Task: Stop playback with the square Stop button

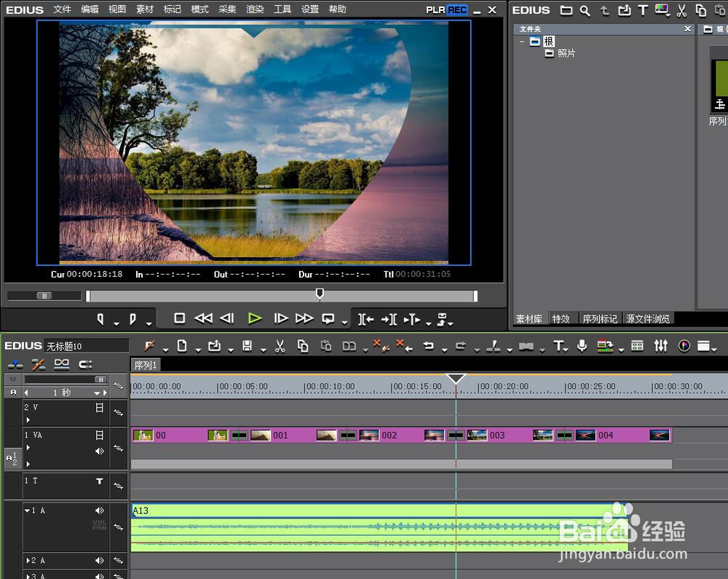Action: click(x=179, y=318)
